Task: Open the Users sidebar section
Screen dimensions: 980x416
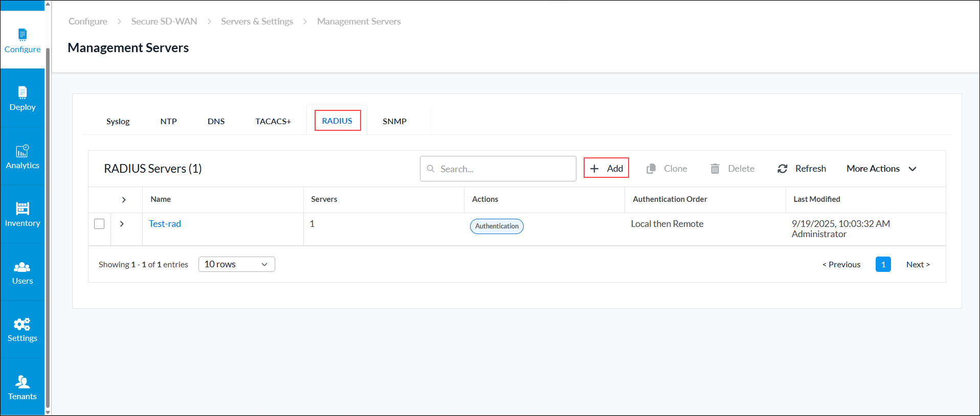Action: (23, 272)
